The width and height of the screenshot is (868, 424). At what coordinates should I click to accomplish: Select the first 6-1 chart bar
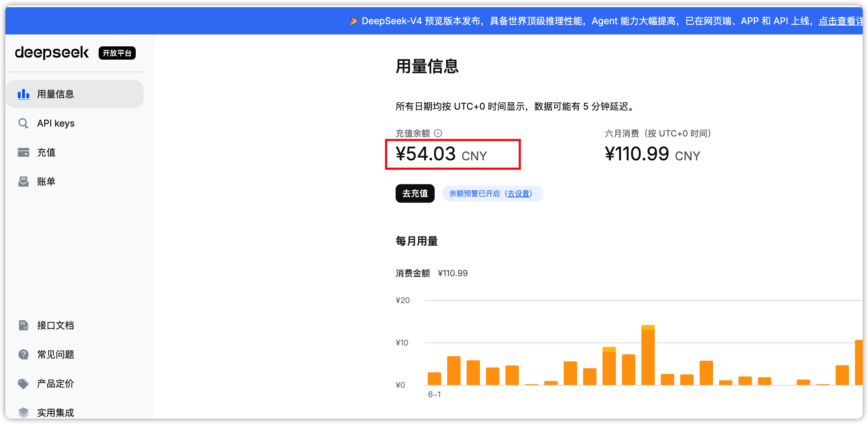(434, 379)
